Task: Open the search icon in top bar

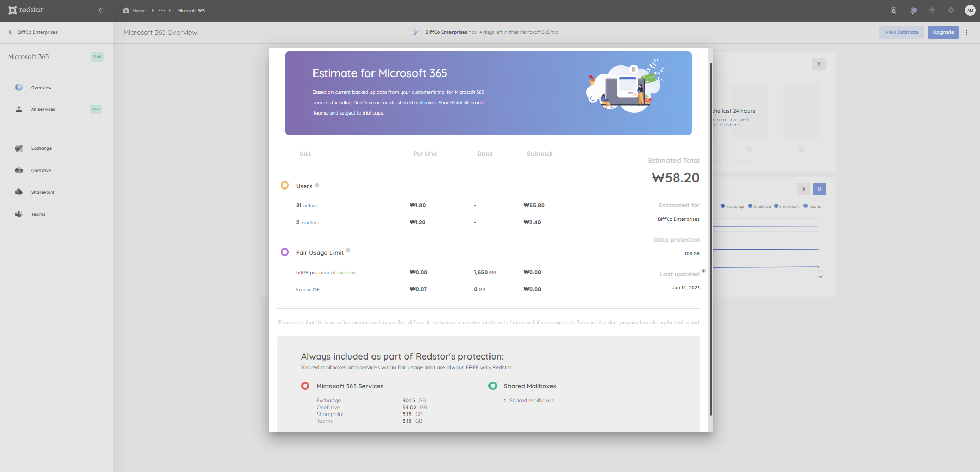Action: pyautogui.click(x=893, y=10)
